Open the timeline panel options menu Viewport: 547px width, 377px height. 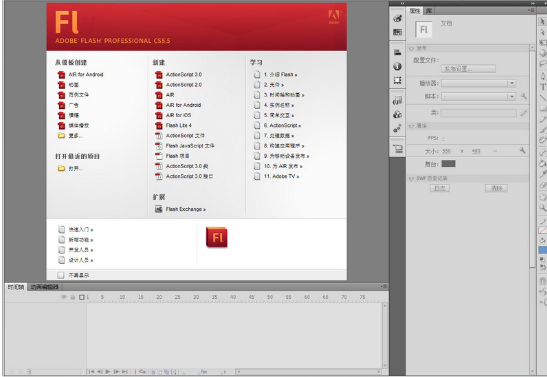tap(384, 287)
